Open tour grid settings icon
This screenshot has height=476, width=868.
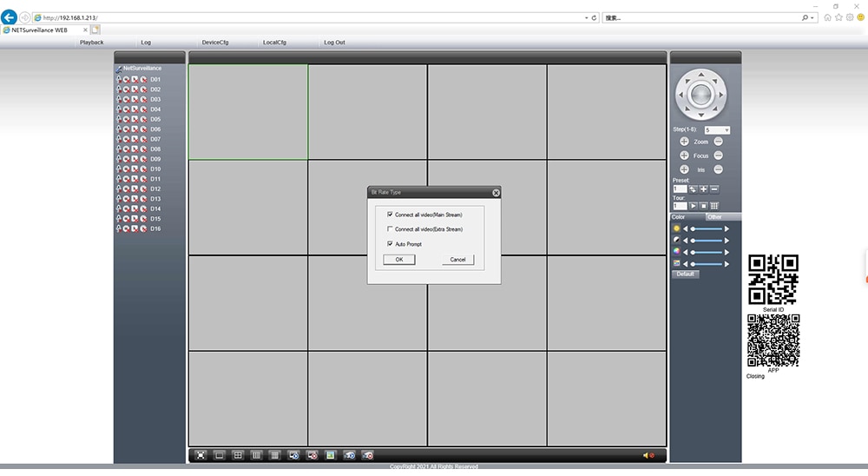pyautogui.click(x=714, y=206)
